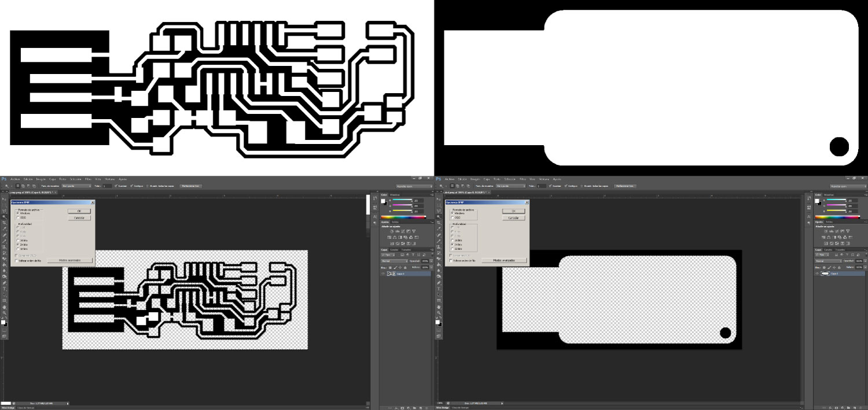Add Brightness/Contrast adjustment in left window Ajustes panel
The height and width of the screenshot is (410, 868).
click(x=392, y=231)
